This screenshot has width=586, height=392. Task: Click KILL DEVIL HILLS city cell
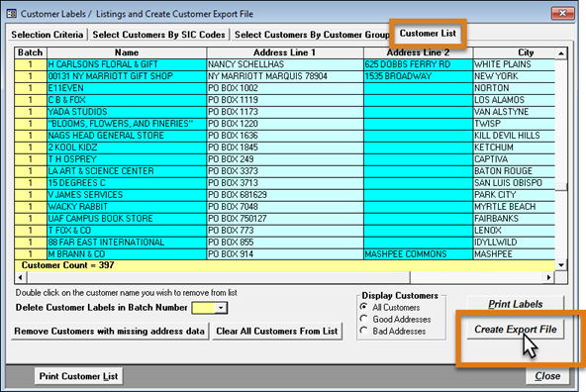[x=515, y=136]
